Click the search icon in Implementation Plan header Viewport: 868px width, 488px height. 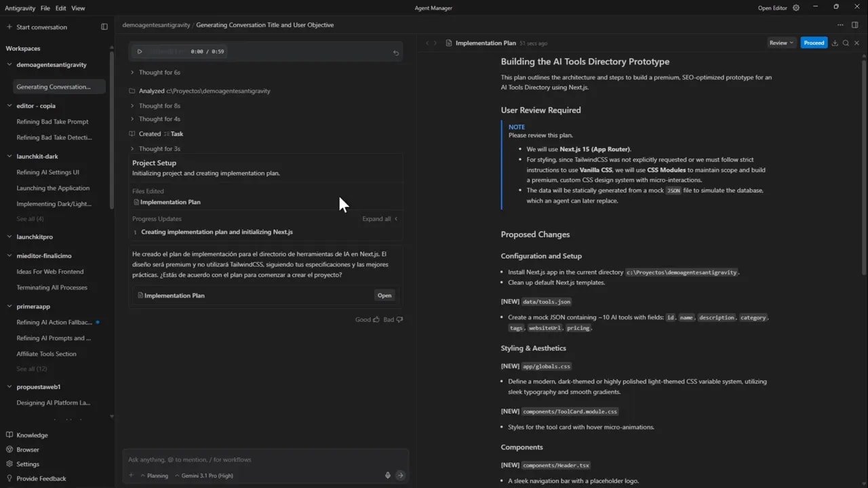tap(846, 43)
